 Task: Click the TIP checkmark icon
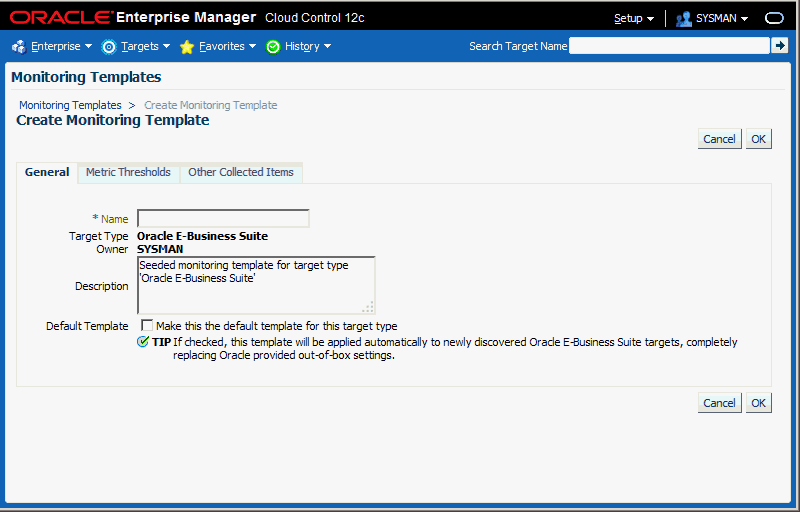[143, 342]
